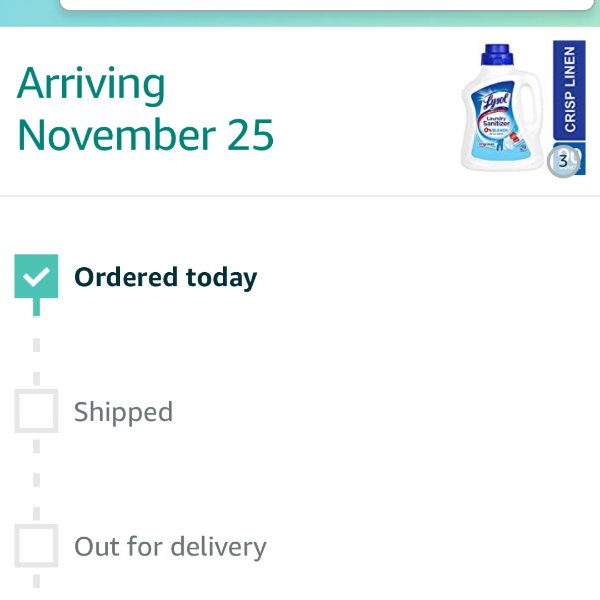Click the Crisp Linen vertical label strip
Screen dimensions: 600x600
coord(569,90)
